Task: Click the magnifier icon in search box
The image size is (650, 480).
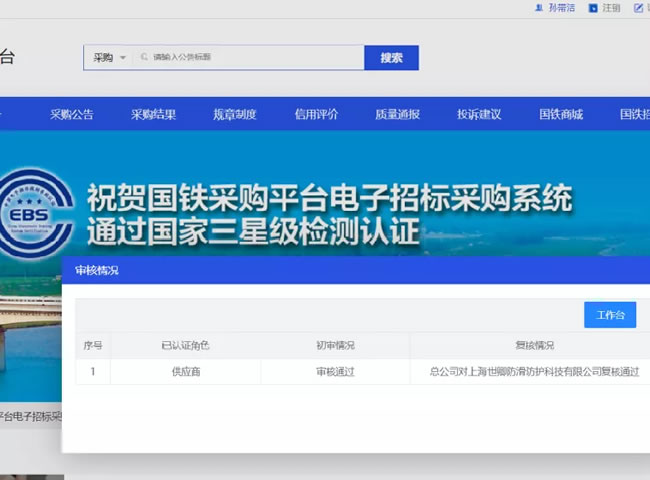Action: click(144, 57)
